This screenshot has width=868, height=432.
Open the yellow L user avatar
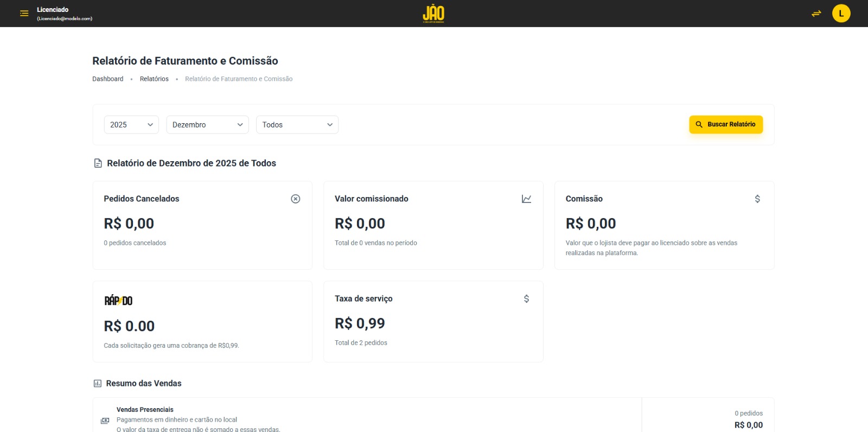click(841, 14)
